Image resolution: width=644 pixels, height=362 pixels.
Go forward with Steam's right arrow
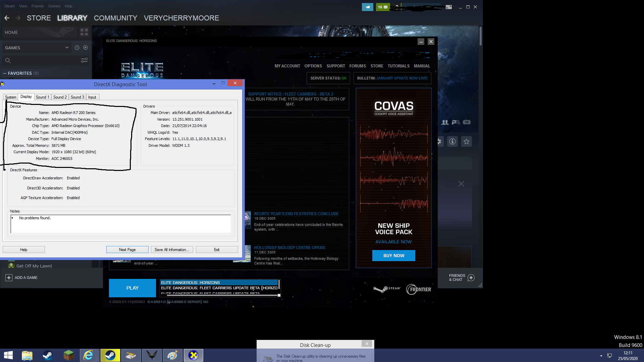pyautogui.click(x=18, y=18)
